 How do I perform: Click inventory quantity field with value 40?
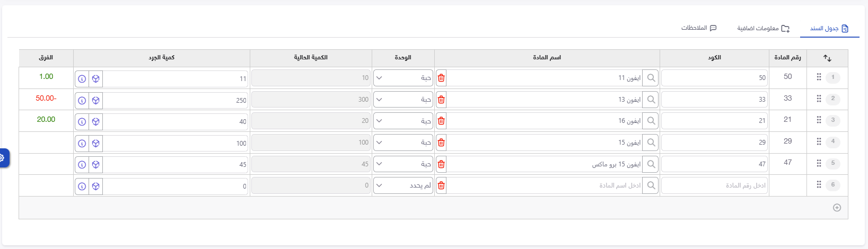click(176, 121)
